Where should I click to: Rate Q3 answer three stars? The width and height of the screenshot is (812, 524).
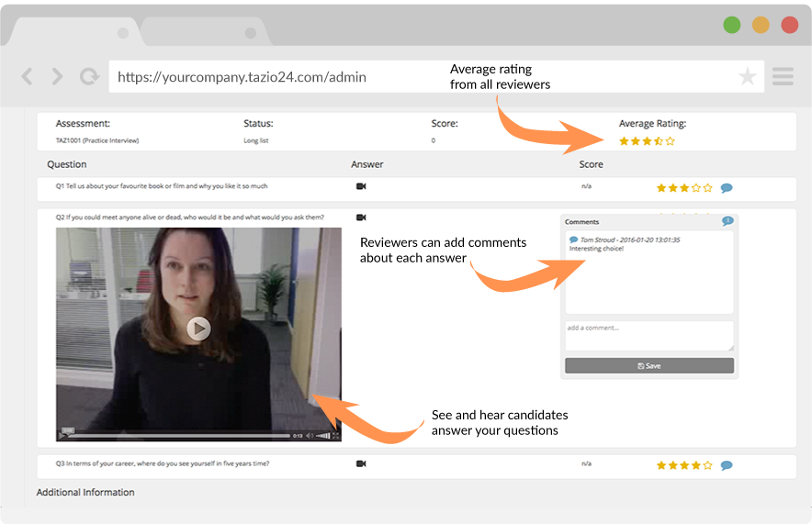click(x=684, y=465)
